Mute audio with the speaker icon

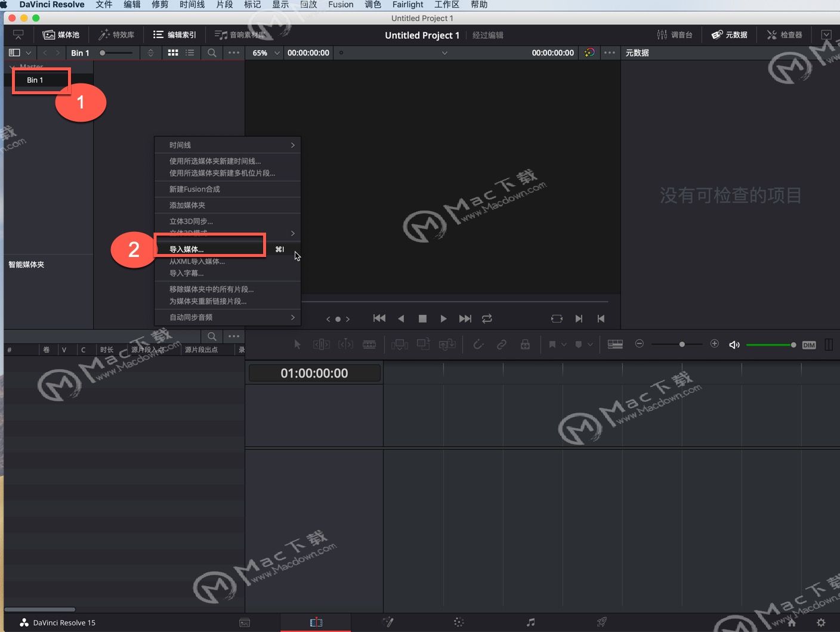tap(734, 345)
